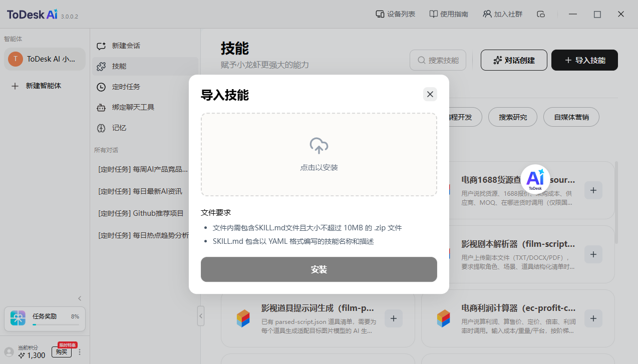638x364 pixels.
Task: Open the more options dots menu
Action: point(79,352)
